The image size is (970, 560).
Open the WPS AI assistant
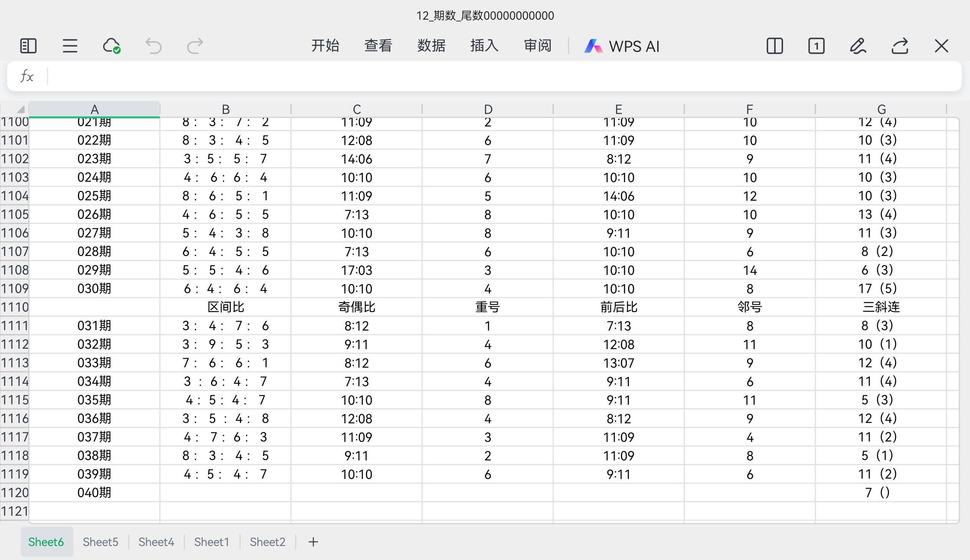point(621,46)
